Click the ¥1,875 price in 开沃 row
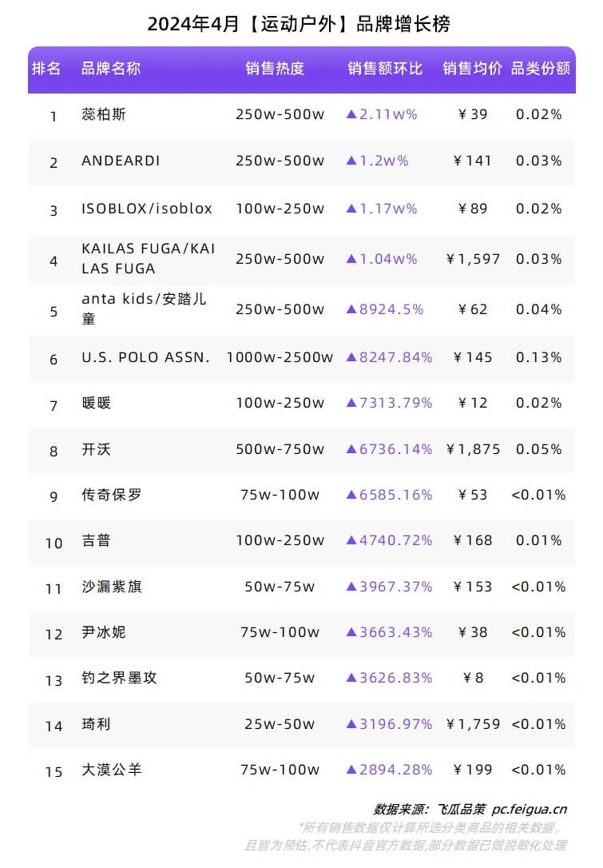The image size is (603, 868). tap(473, 449)
